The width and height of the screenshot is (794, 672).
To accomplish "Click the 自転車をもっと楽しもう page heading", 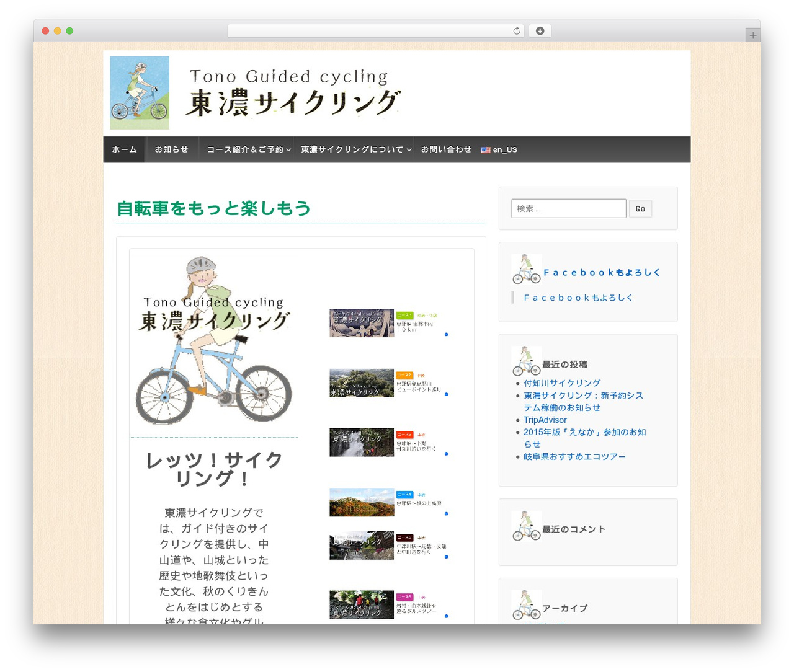I will [214, 208].
